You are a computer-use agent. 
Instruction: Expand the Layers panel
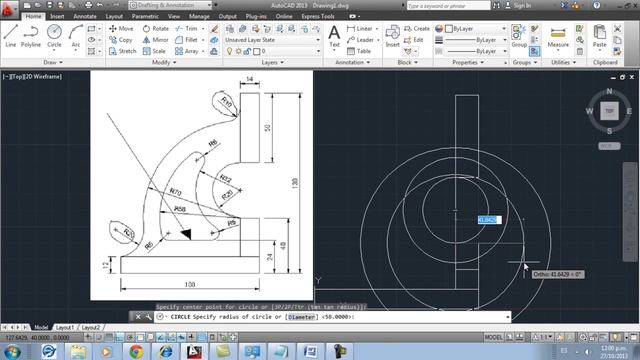point(272,62)
